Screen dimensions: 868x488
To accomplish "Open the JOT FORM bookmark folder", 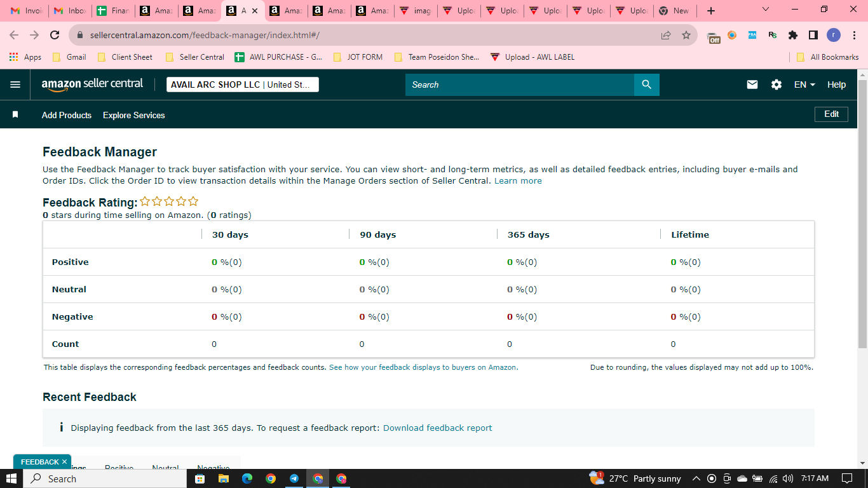I will coord(358,57).
